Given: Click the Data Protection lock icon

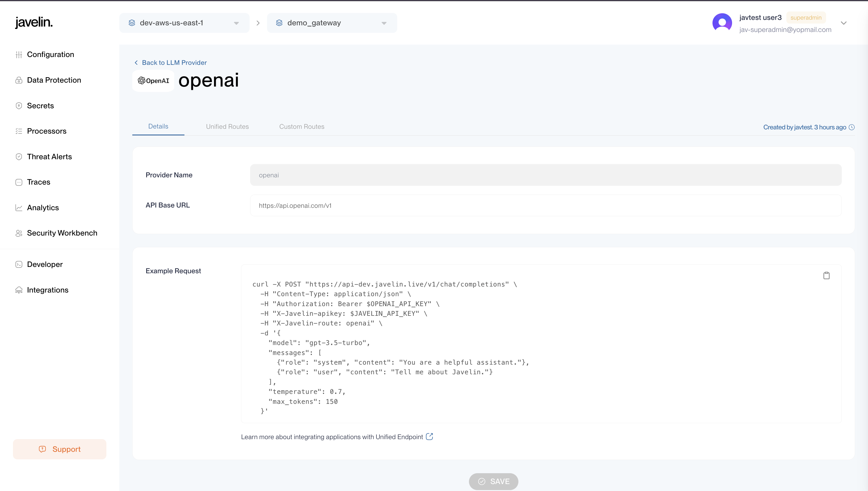Looking at the screenshot, I should [x=19, y=80].
